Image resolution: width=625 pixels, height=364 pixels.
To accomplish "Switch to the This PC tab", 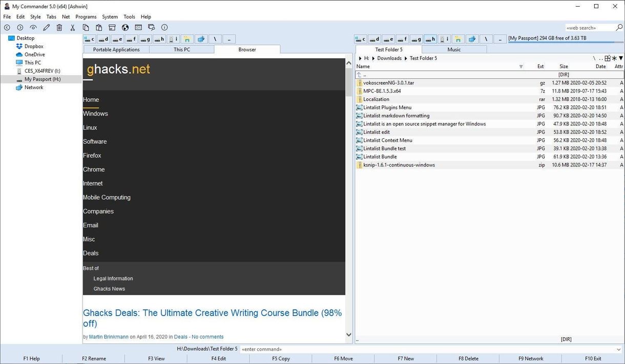I will tap(182, 50).
